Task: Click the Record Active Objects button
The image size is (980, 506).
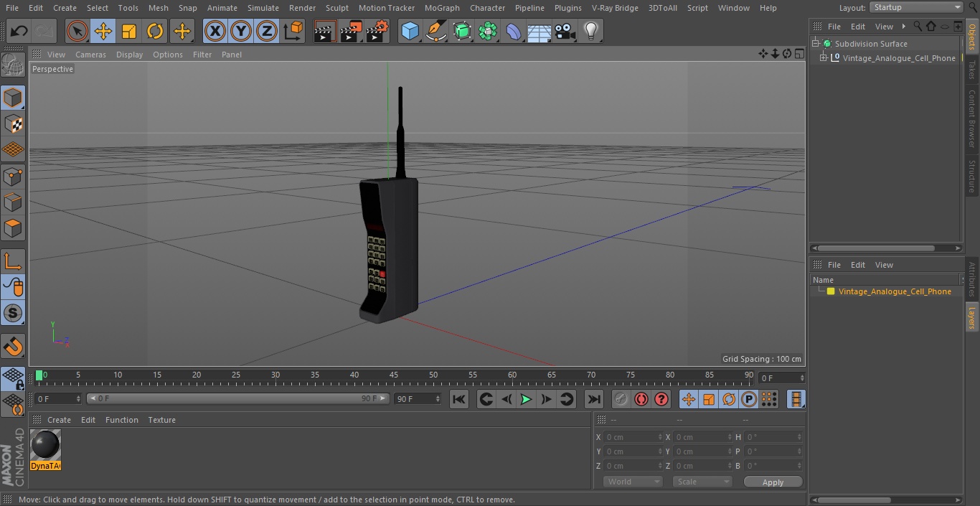Action: 621,399
